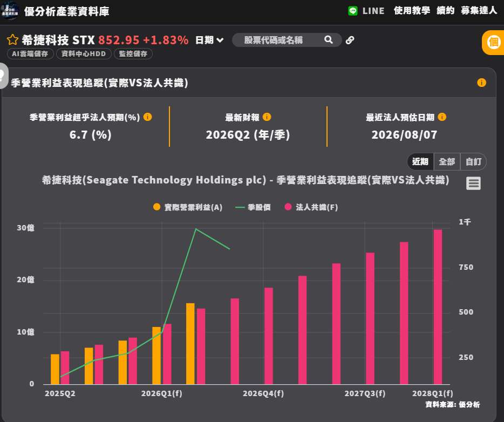Screen dimensions: 504x422
Task: Toggle 法人共識(F) series in legend
Action: (x=311, y=207)
